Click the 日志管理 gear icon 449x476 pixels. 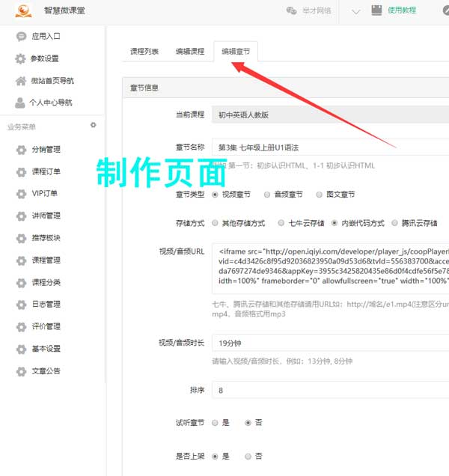[21, 305]
